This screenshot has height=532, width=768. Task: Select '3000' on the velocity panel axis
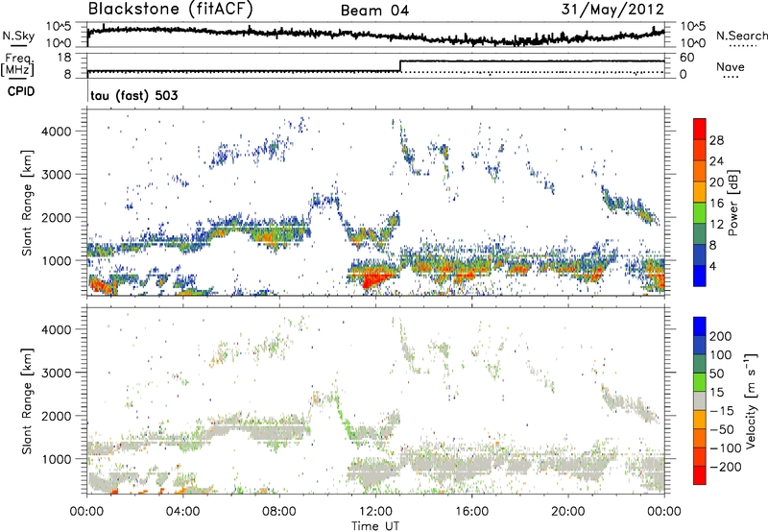click(56, 373)
